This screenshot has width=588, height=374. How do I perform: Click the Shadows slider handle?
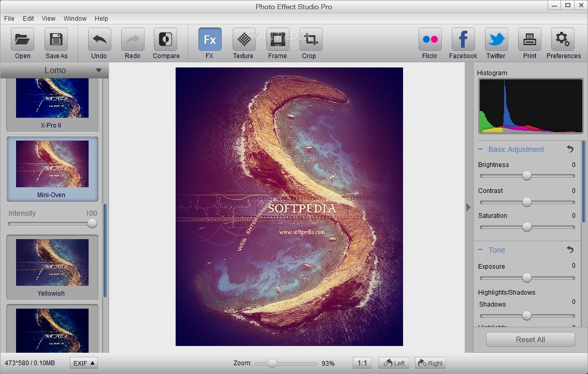point(527,316)
